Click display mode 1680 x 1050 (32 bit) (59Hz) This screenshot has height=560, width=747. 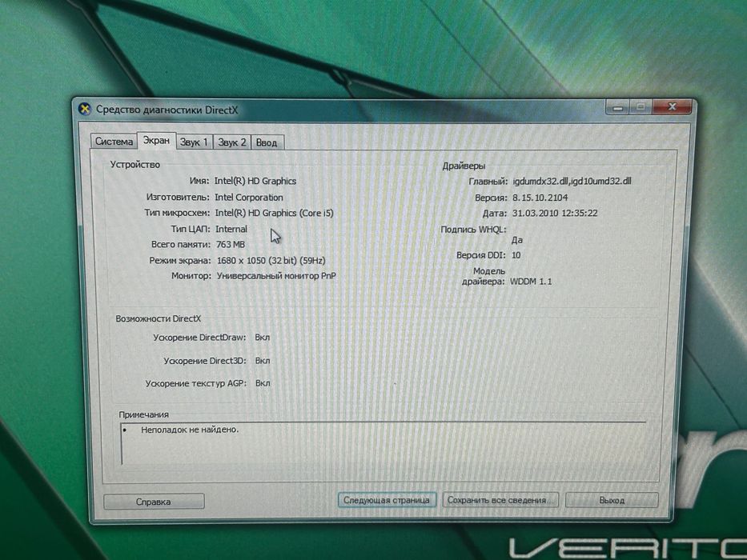tap(271, 261)
